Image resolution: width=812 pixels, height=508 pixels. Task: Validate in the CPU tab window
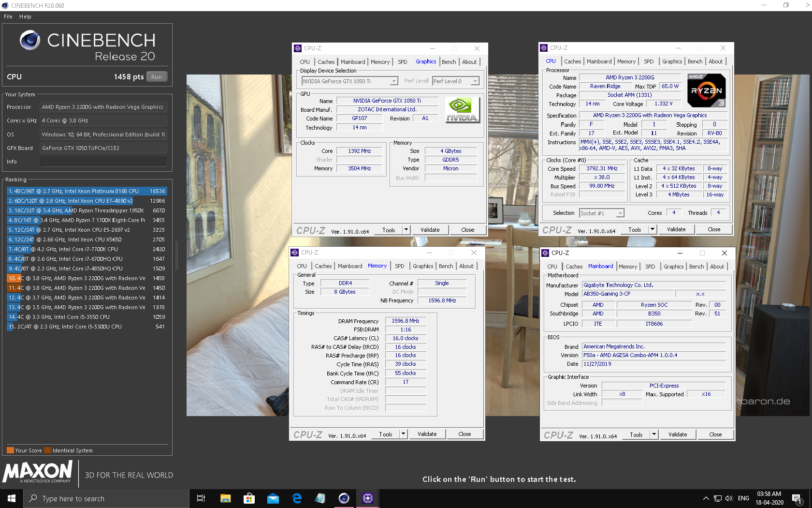click(x=676, y=229)
